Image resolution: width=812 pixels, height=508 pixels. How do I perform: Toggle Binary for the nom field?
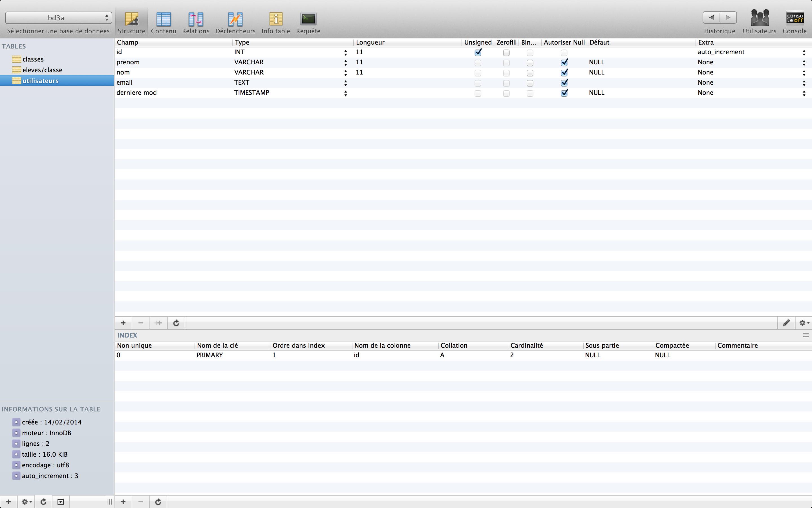530,73
